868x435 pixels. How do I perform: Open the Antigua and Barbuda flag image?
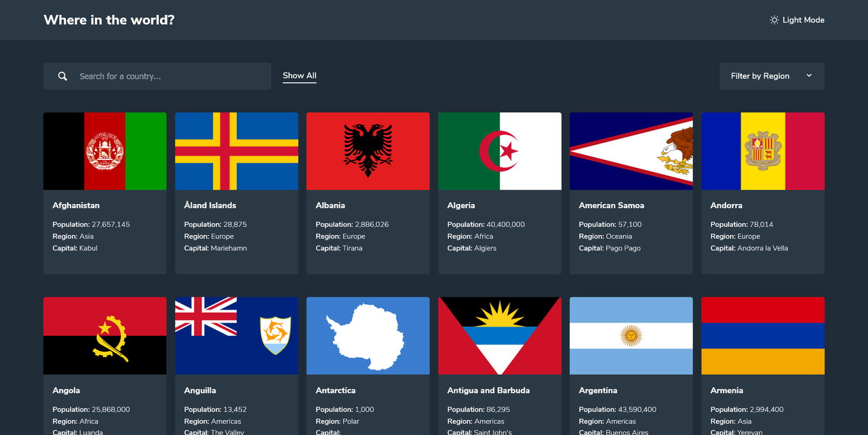tap(500, 336)
